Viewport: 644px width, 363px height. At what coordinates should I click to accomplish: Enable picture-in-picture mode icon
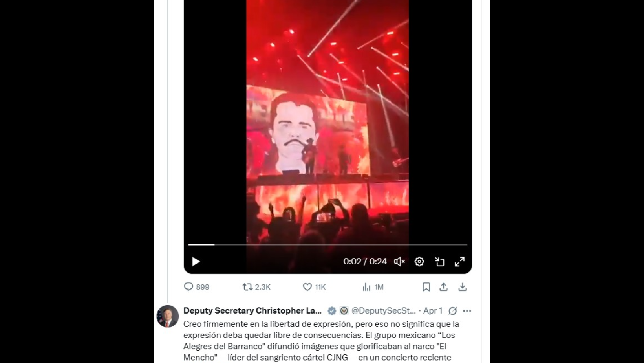(439, 262)
